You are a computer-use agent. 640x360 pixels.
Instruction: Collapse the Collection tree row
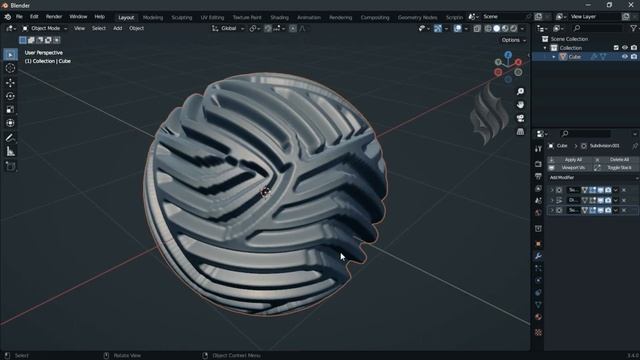545,48
